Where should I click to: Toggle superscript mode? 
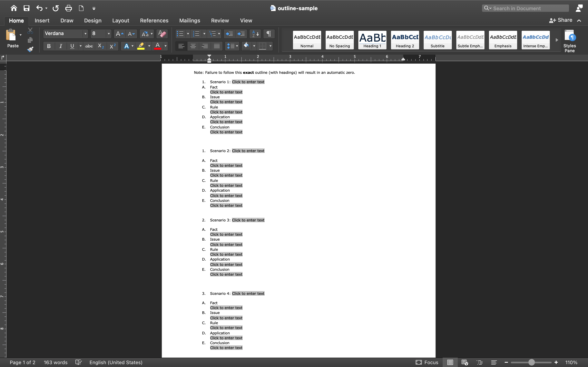click(112, 46)
